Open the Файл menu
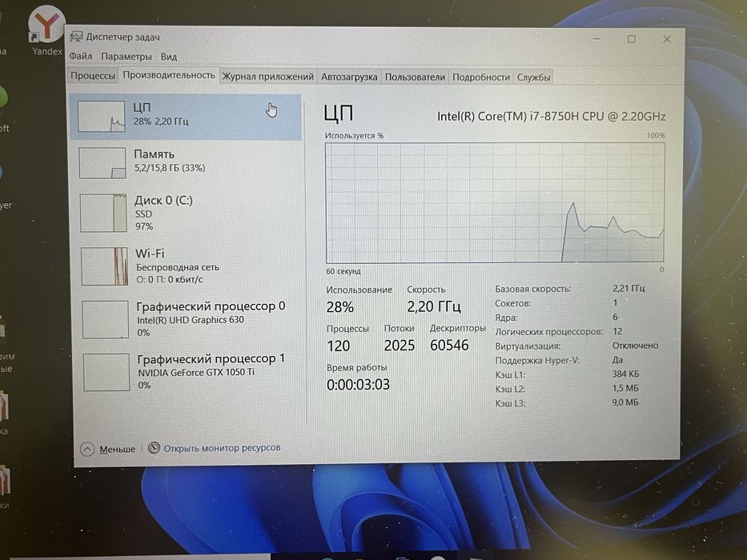Screen dimensions: 747x560 tap(81, 56)
